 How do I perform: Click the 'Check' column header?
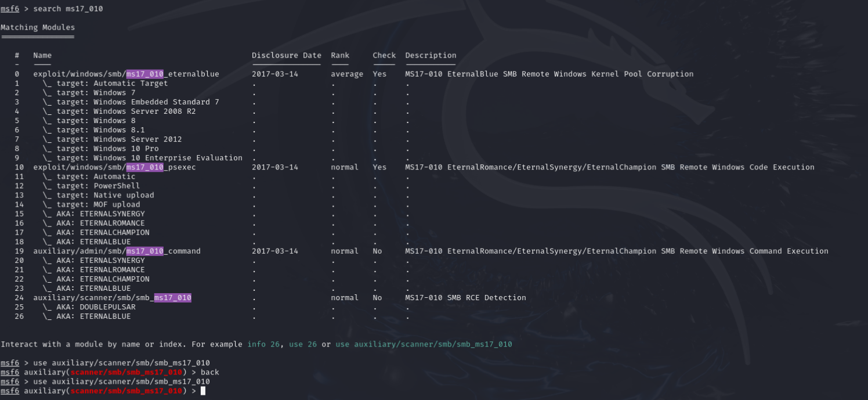tap(384, 55)
